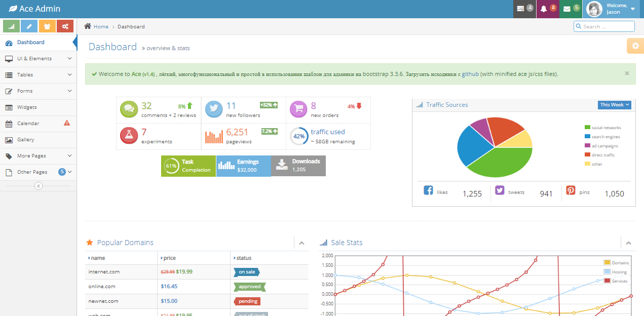Click the orange users shortcut button
Screen dimensions: 644x316
(47, 26)
